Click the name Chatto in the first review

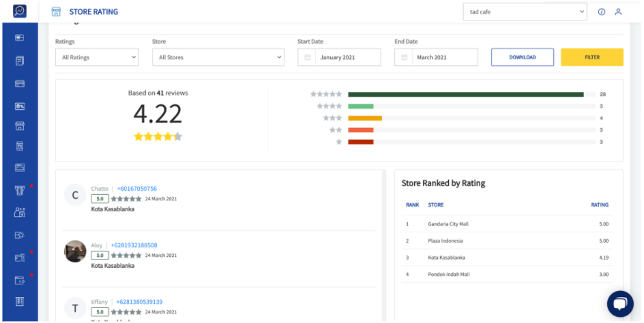[100, 189]
